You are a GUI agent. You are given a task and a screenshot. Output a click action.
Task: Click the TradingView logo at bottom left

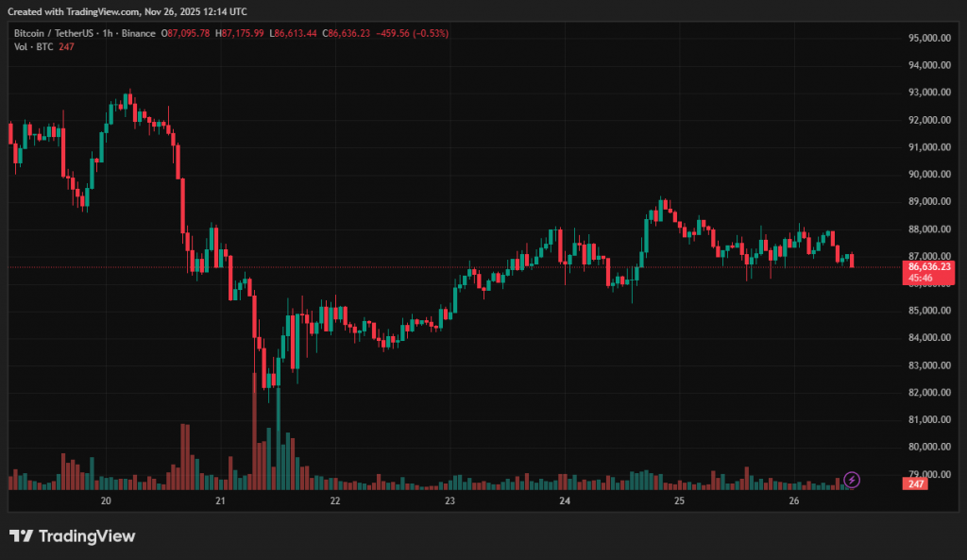73,536
